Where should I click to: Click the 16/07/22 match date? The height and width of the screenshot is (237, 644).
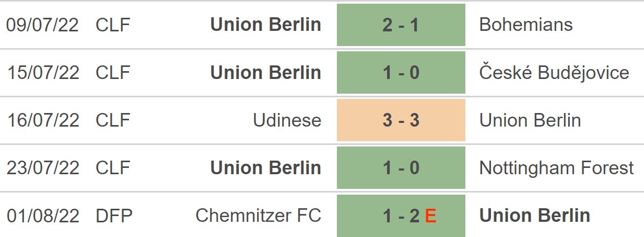tap(43, 120)
